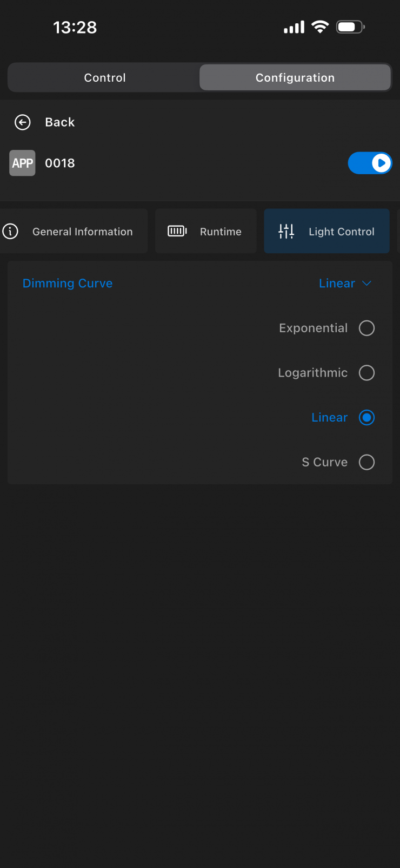Switch to the Control tab
This screenshot has width=400, height=868.
click(x=104, y=78)
